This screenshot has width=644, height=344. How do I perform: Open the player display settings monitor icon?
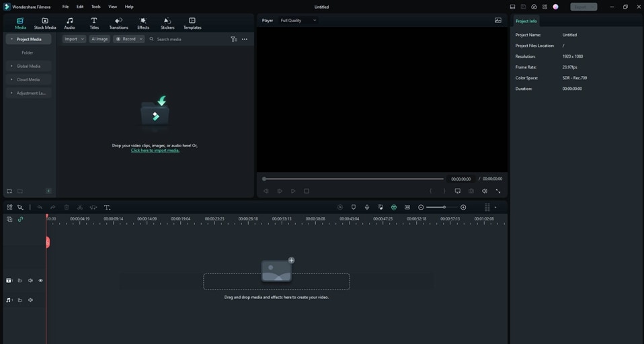click(458, 191)
